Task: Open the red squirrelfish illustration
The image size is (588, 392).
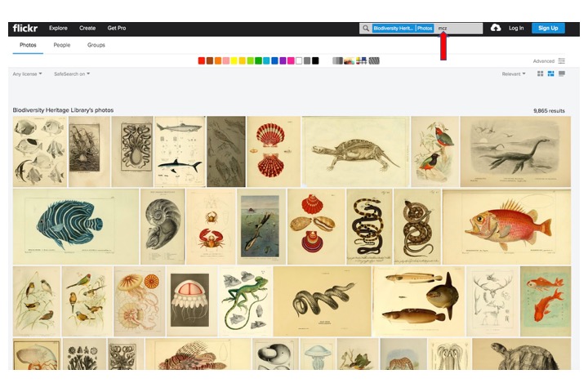Action: point(506,226)
